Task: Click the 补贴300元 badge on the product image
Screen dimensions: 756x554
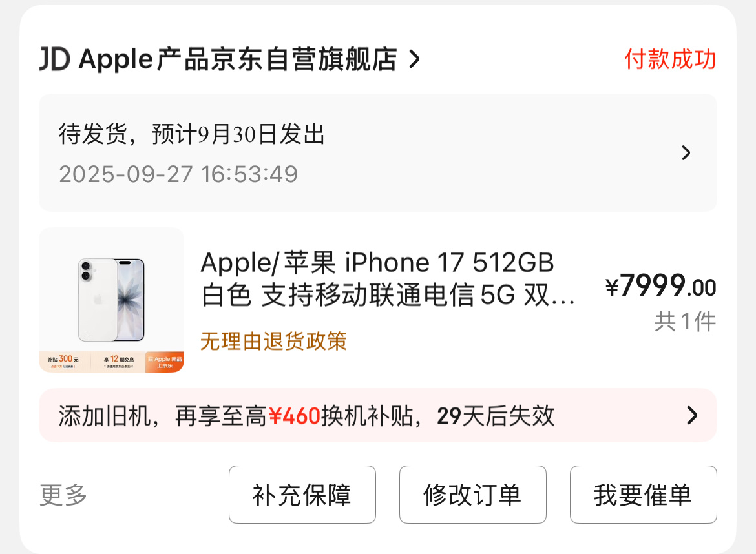Action: click(63, 362)
